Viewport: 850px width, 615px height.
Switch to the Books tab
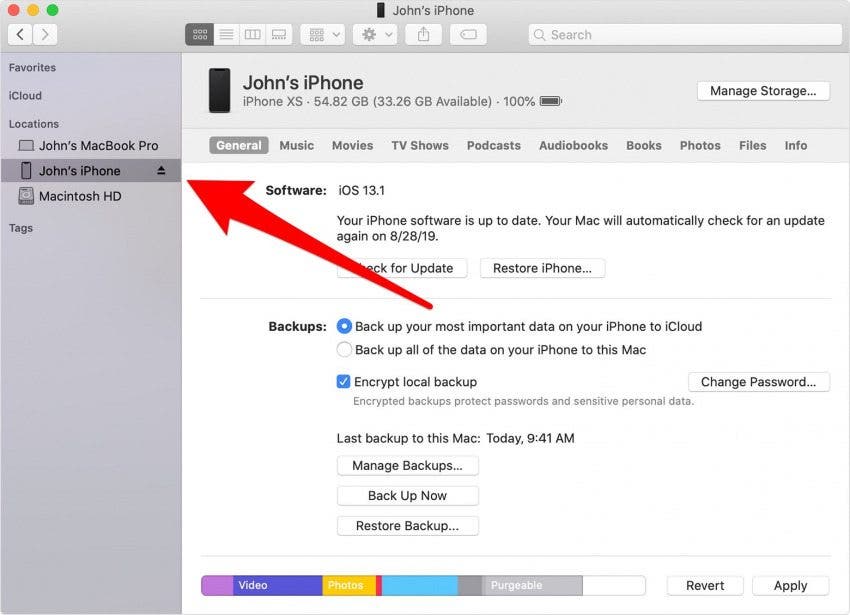644,145
